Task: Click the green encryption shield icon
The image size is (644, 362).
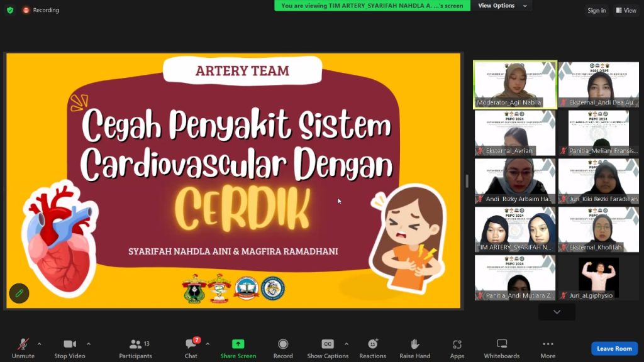Action: (9, 10)
